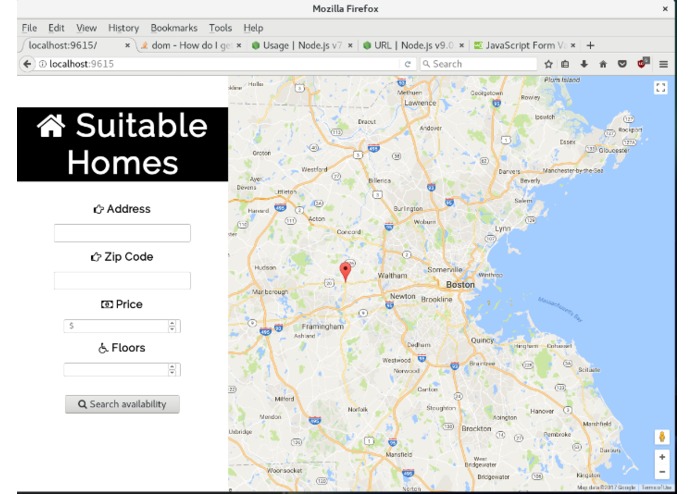Screen dimensions: 695x494
Task: Click the Boston label on map
Action: pyautogui.click(x=460, y=284)
